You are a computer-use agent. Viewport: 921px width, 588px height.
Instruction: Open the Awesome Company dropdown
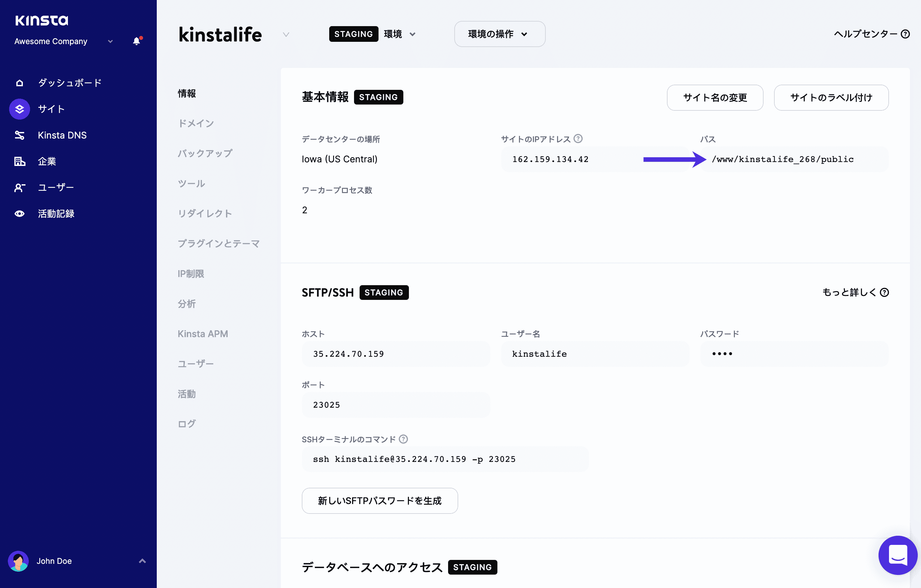(x=110, y=41)
